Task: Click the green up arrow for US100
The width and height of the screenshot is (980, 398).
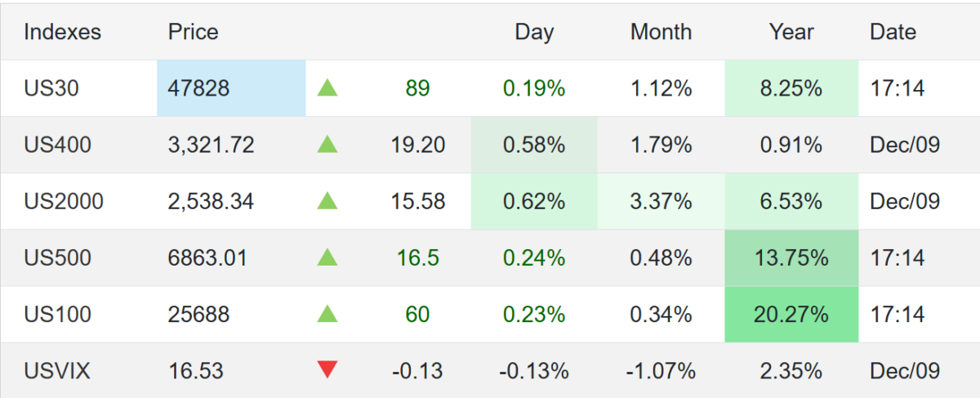Action: click(x=327, y=314)
